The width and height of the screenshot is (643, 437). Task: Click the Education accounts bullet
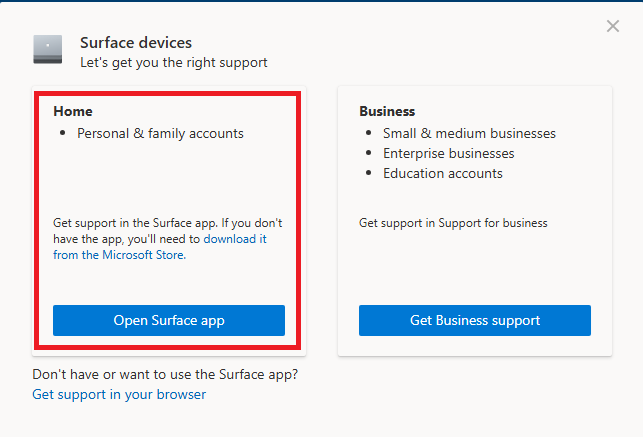442,173
